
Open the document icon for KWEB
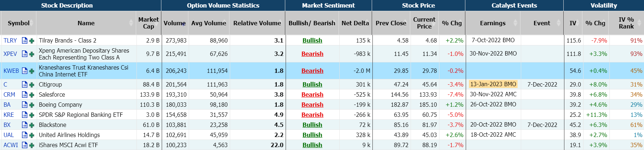(x=24, y=71)
